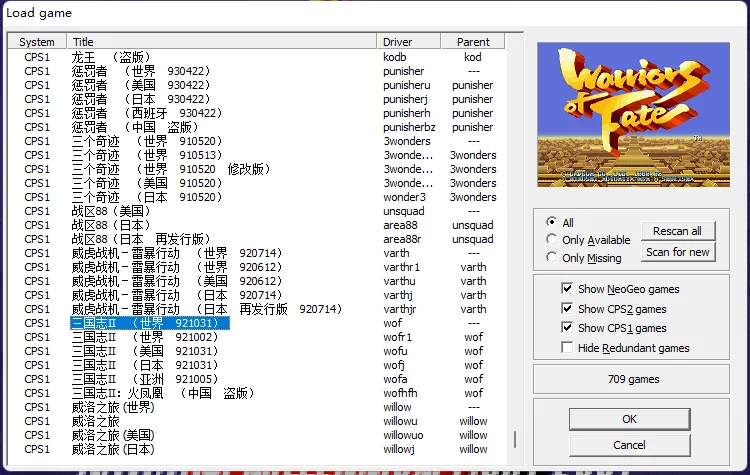750x475 pixels.
Task: Toggle Show CPS2 games checkbox
Action: (567, 309)
